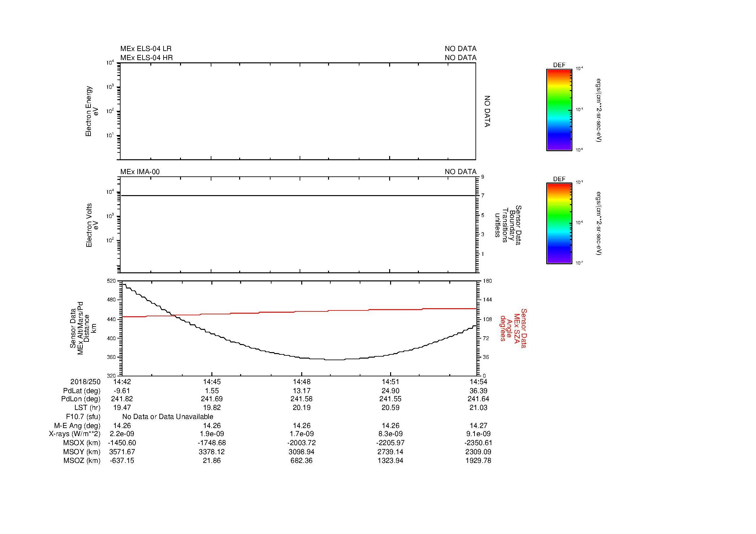Click the vertical NO DATA label beside electron panel
756x534 pixels.
pos(487,111)
